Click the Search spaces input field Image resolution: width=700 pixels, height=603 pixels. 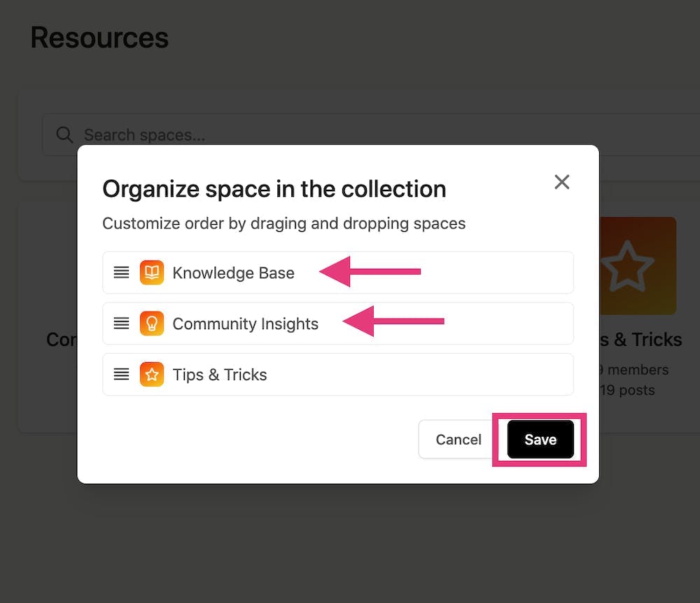pos(210,134)
